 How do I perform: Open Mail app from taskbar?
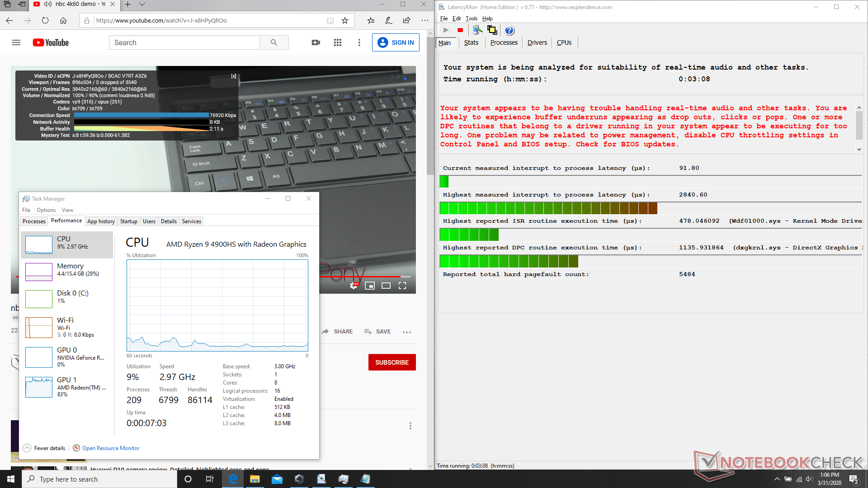277,479
